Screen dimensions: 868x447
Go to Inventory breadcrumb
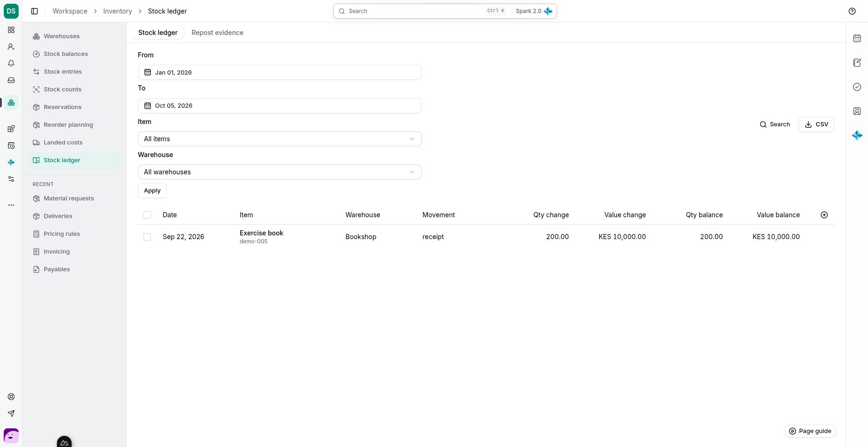point(117,11)
